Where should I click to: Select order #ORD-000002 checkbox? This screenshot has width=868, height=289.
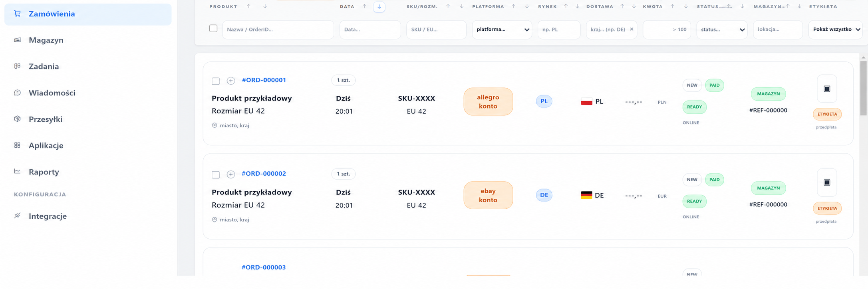pyautogui.click(x=216, y=175)
